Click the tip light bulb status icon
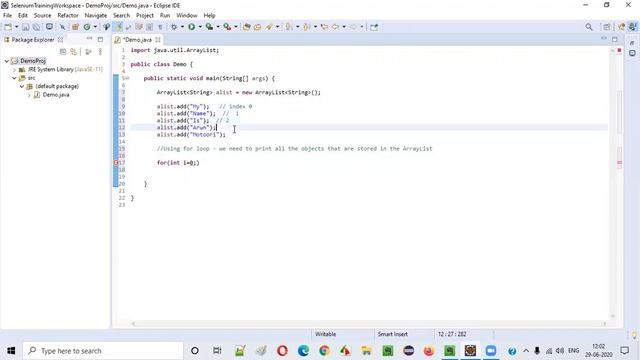Screen dimensions: 640x360 (634, 335)
